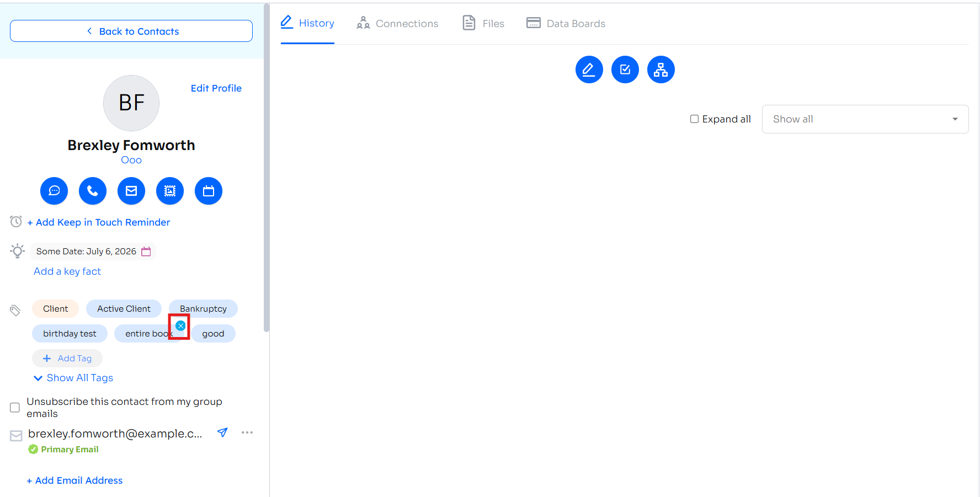Image resolution: width=980 pixels, height=497 pixels.
Task: Send email via paper plane icon
Action: 222,432
